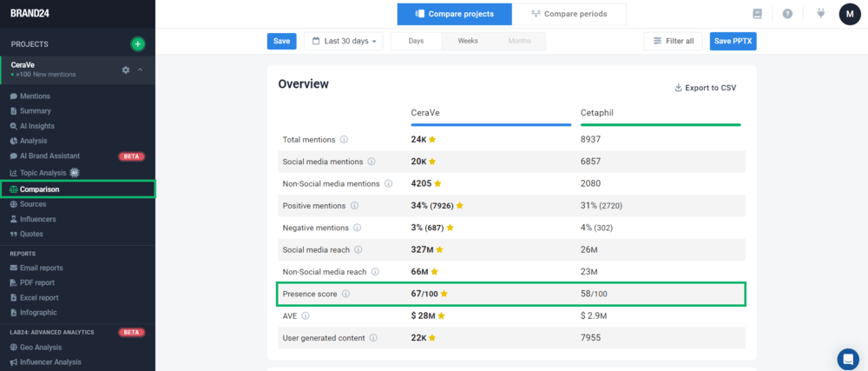This screenshot has height=371, width=868.
Task: Click the Summary document icon
Action: [14, 110]
